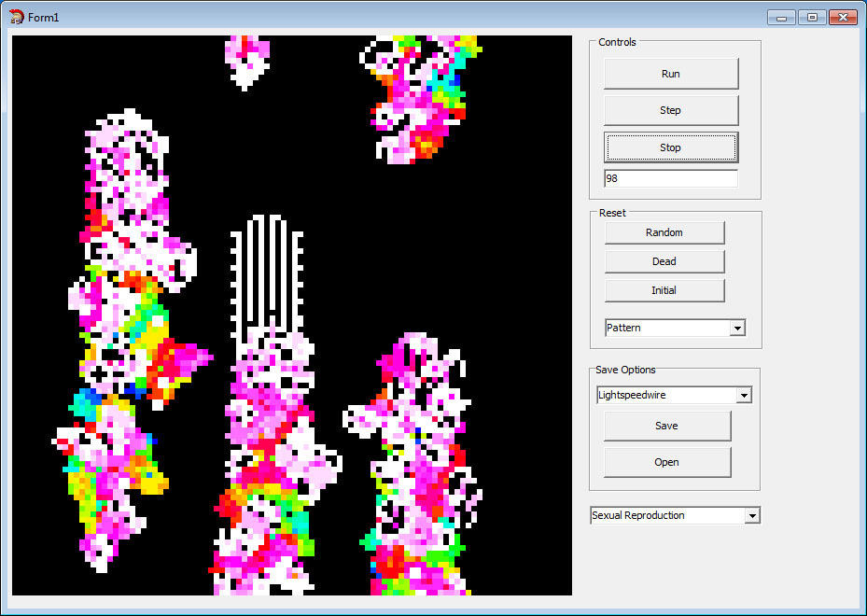Click the Form1 title text
The width and height of the screenshot is (867, 616).
(x=44, y=18)
